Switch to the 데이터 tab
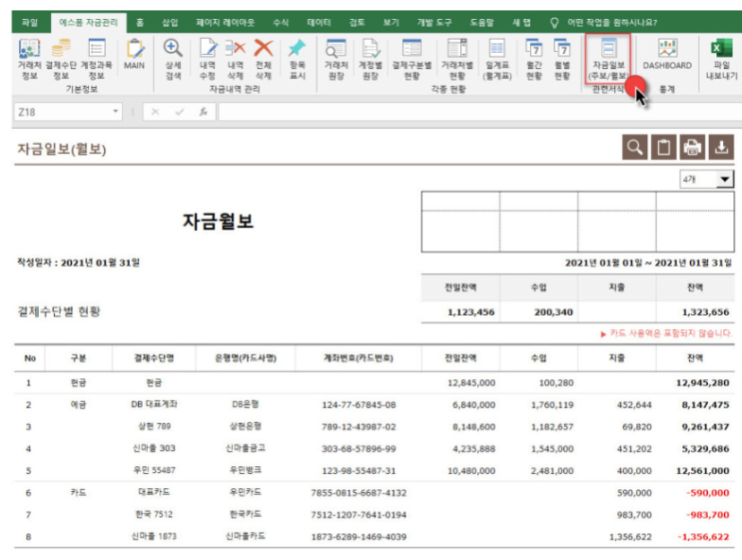742x560 pixels. [319, 22]
